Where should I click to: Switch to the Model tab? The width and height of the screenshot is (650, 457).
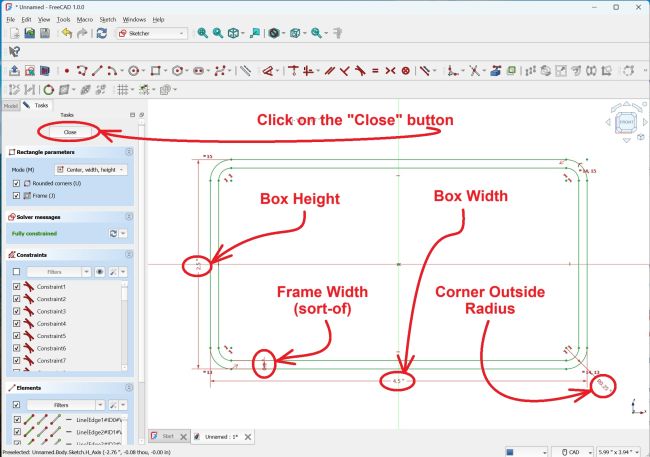pyautogui.click(x=11, y=106)
